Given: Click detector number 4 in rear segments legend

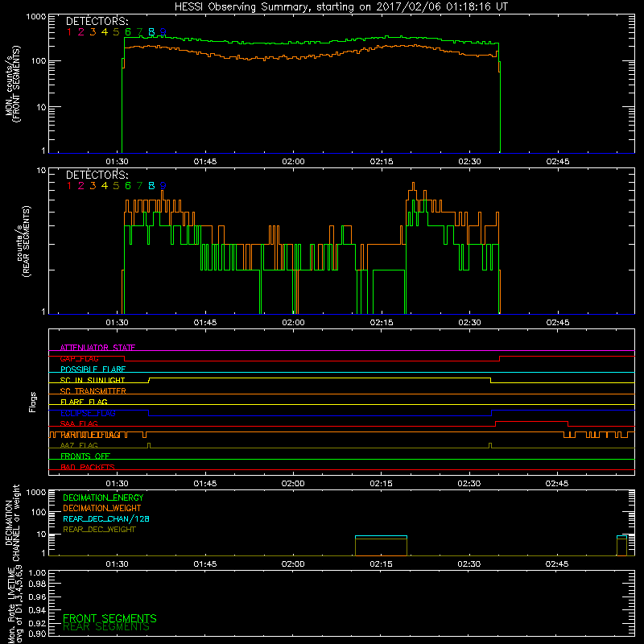Looking at the screenshot, I should pyautogui.click(x=105, y=186).
